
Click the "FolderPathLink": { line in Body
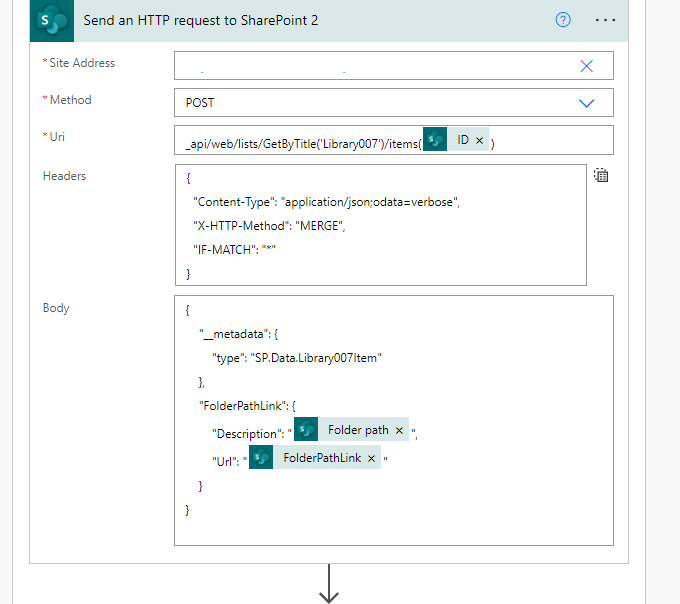247,406
